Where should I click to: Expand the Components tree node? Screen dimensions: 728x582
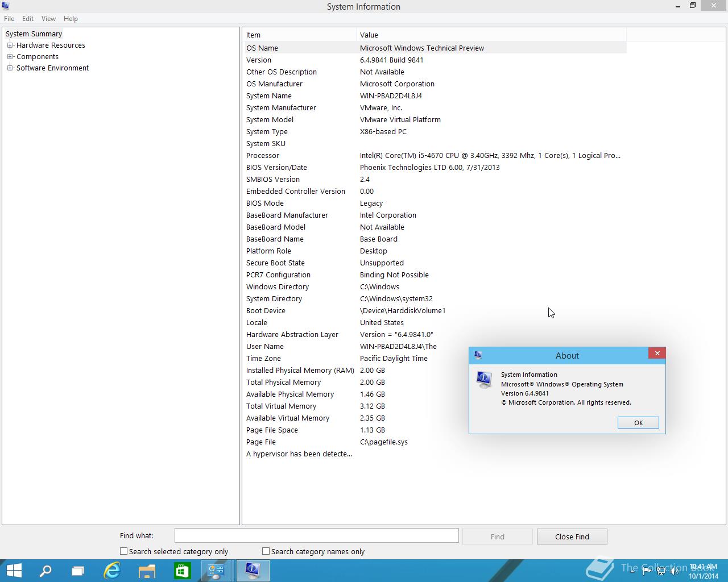[10, 57]
